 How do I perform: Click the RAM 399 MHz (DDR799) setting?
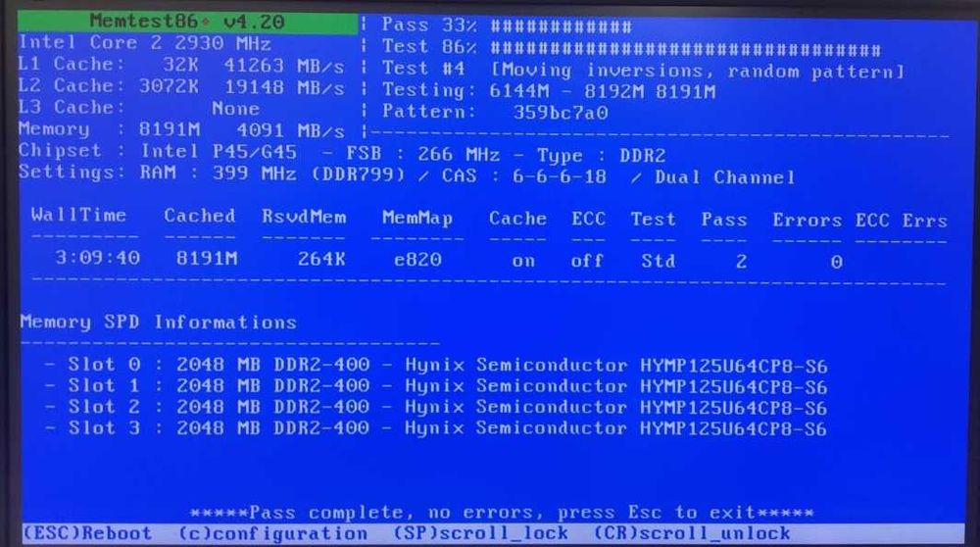pos(272,174)
